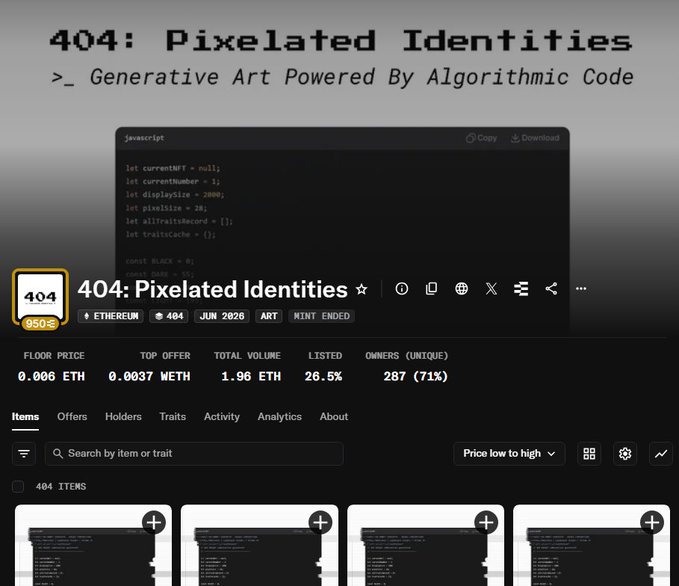Click the 404 ITEMS count label

point(61,486)
